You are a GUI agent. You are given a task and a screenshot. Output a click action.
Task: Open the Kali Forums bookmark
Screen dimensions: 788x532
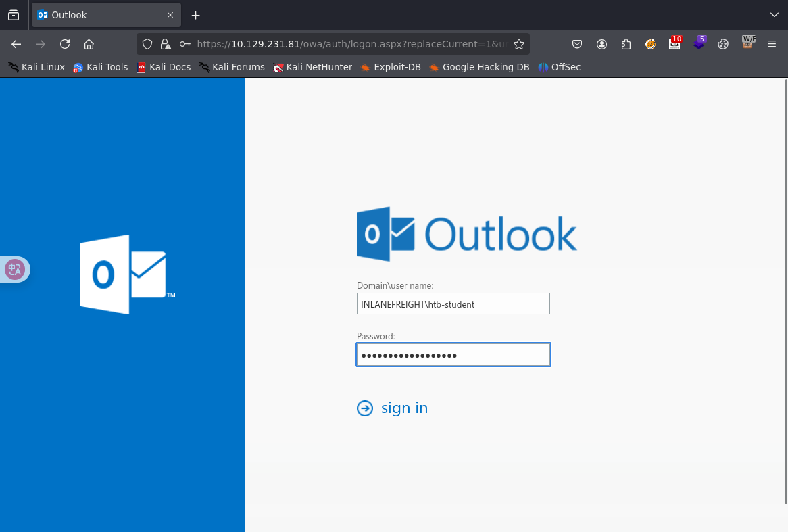pos(232,67)
